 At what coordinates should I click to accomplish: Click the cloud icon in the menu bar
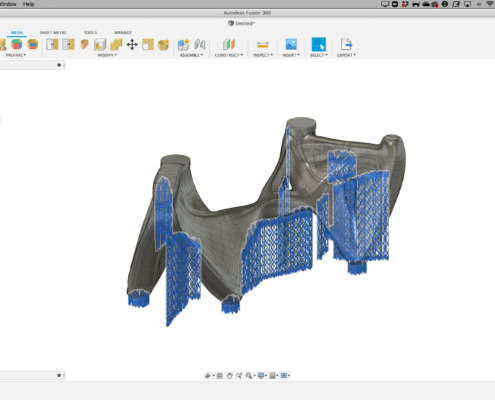(x=426, y=4)
